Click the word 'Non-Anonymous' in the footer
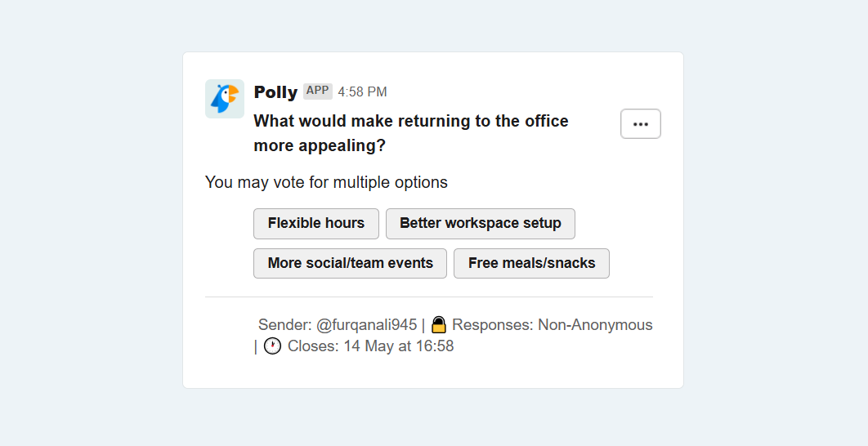The height and width of the screenshot is (446, 868). point(596,325)
